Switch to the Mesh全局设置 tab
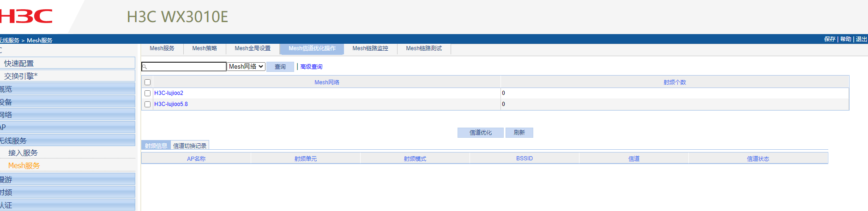 point(253,48)
